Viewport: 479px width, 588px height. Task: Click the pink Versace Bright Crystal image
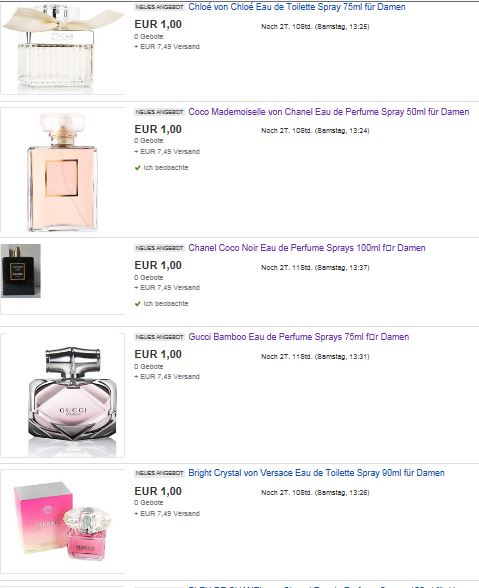(x=62, y=521)
